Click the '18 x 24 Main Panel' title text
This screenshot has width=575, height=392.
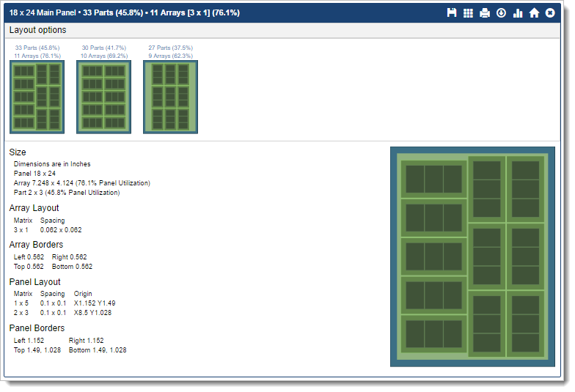pyautogui.click(x=43, y=13)
